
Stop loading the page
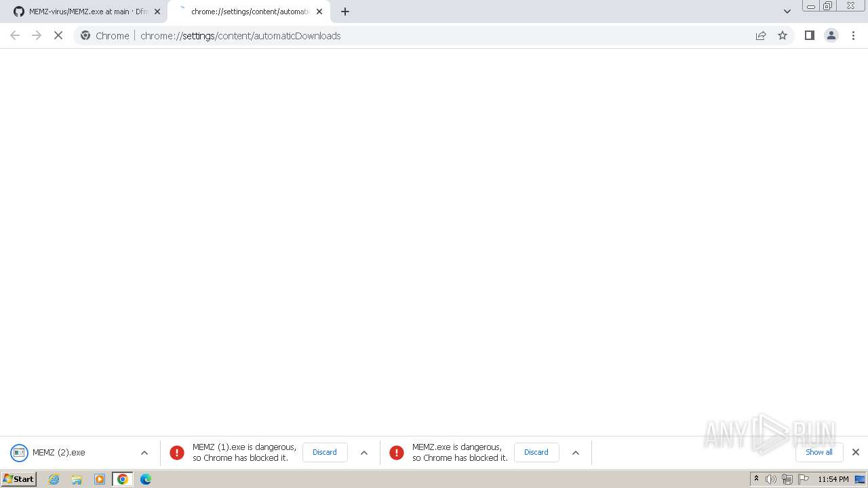pyautogui.click(x=58, y=35)
